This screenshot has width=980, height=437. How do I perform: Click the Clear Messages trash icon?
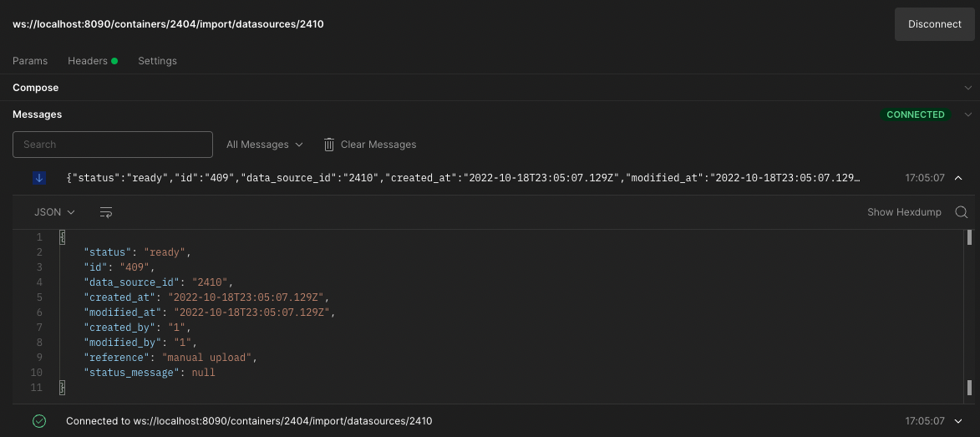point(329,145)
